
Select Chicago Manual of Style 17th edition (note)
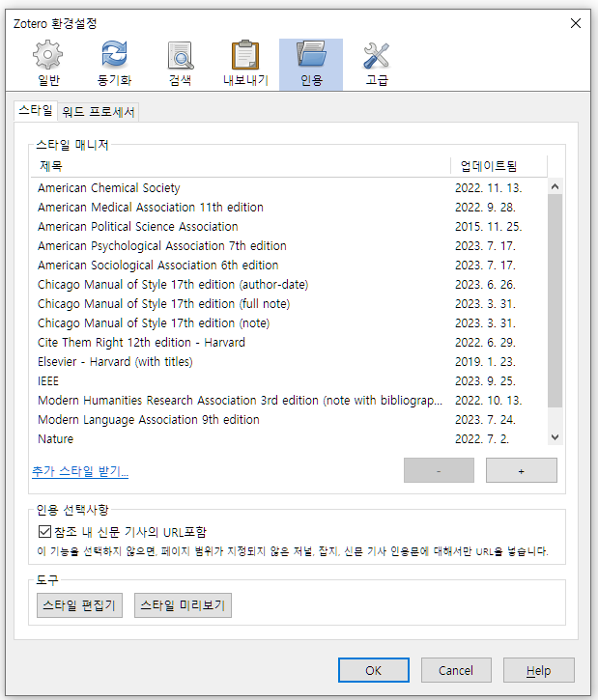[x=289, y=323]
